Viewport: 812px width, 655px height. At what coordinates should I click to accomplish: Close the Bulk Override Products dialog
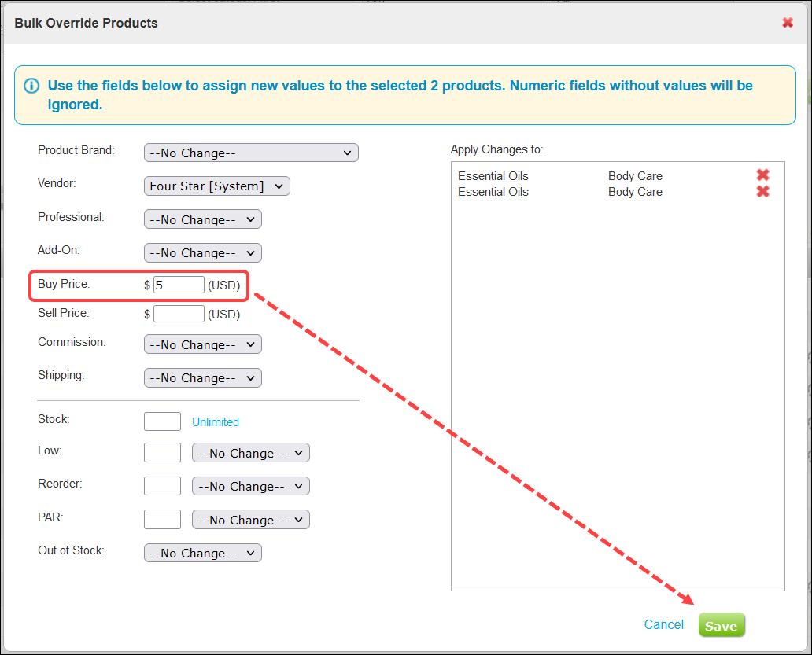[x=787, y=23]
